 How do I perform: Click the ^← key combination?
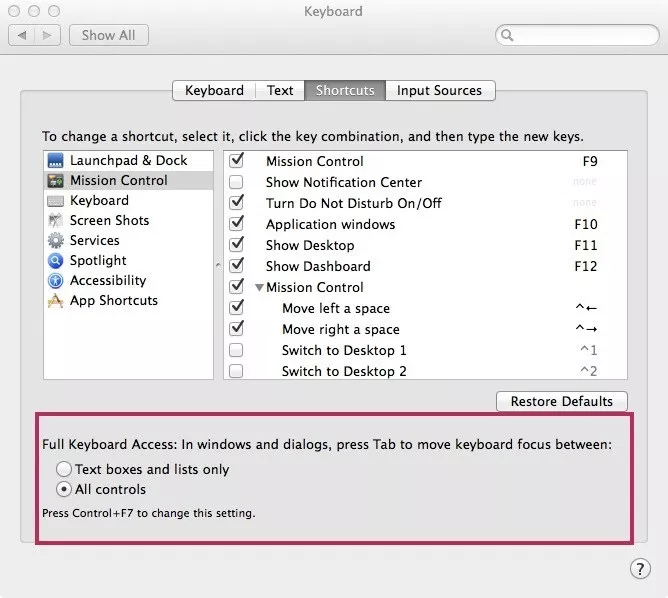[586, 307]
